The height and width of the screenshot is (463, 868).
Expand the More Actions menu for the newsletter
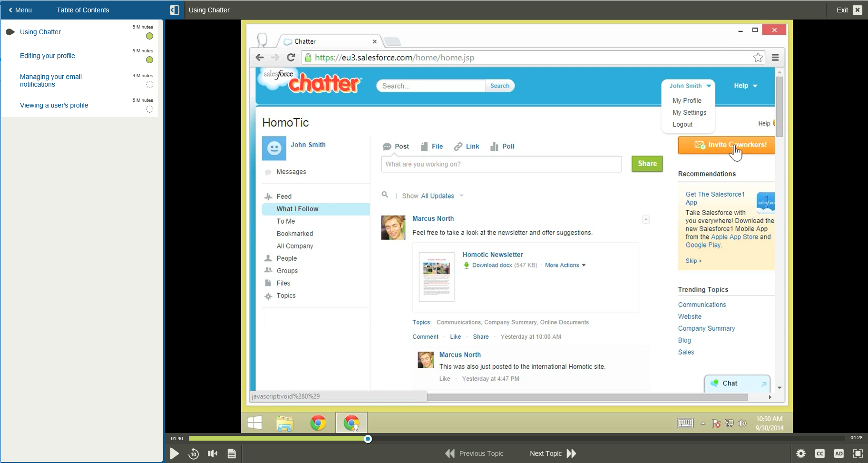pyautogui.click(x=565, y=265)
